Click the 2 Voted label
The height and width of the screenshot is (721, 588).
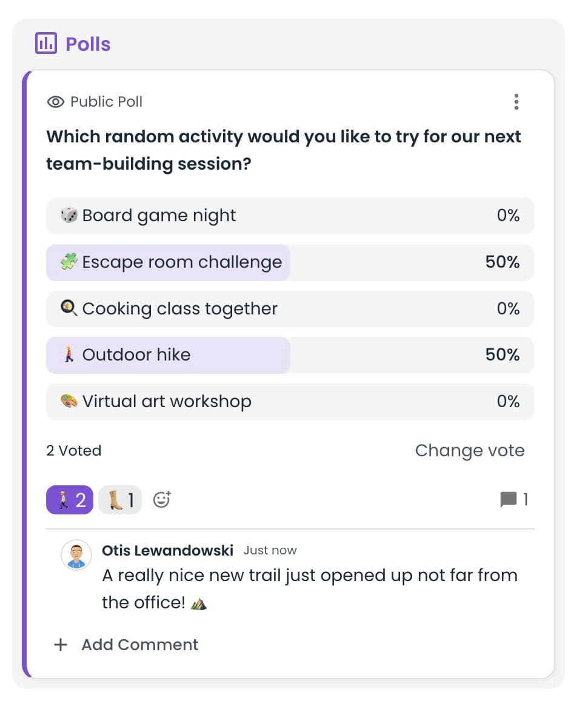73,450
